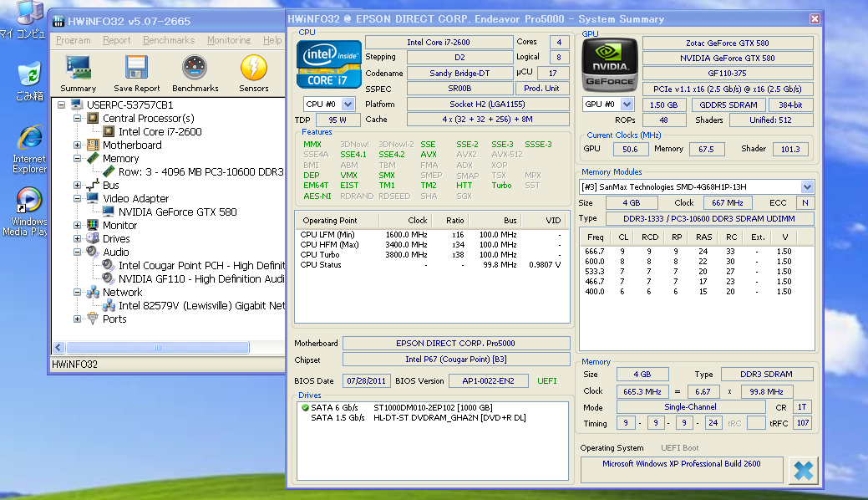Open Internet Explorer desktop icon

(29, 150)
